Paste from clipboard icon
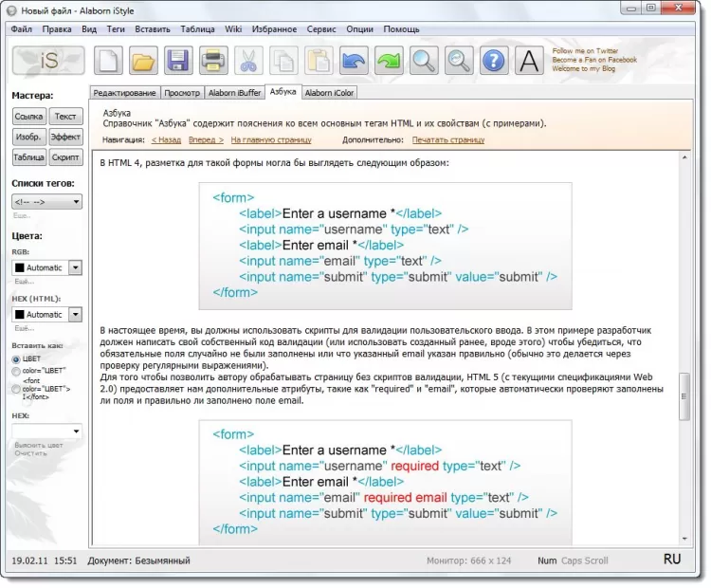 coord(319,61)
